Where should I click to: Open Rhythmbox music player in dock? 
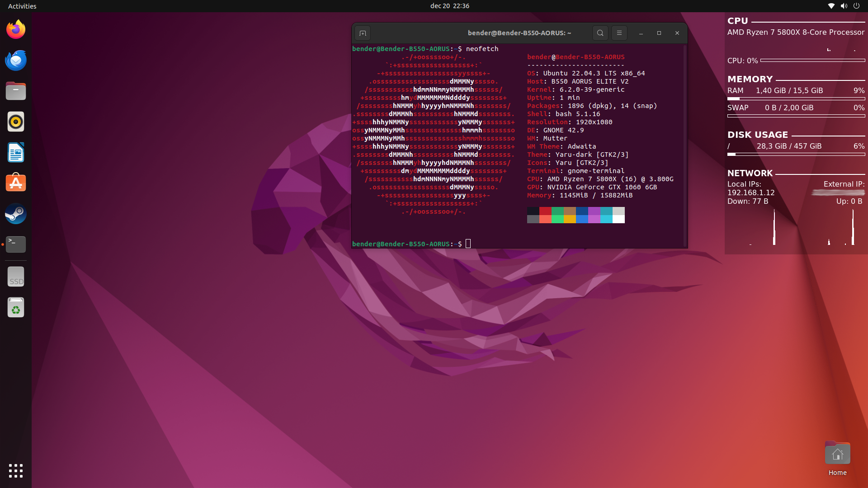click(x=16, y=122)
